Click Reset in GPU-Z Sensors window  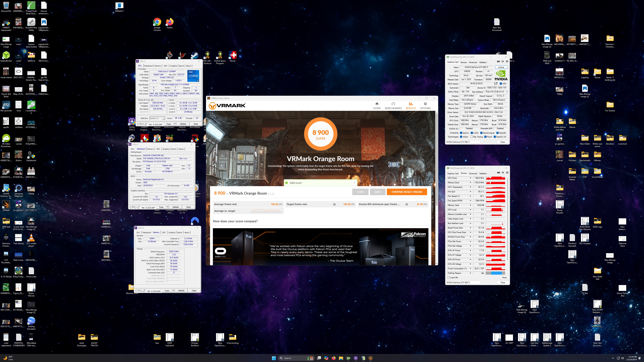504,277
